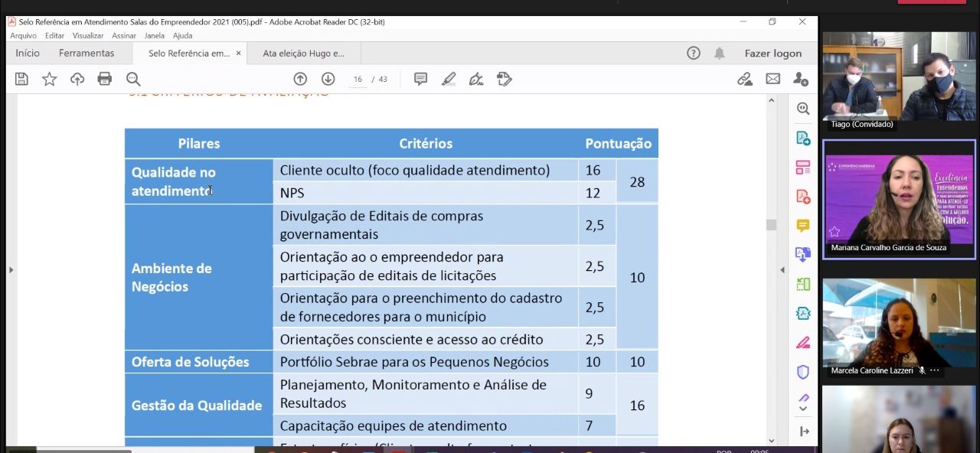Open the Protect shield tool in sidebar
Image resolution: width=980 pixels, height=453 pixels.
803,372
